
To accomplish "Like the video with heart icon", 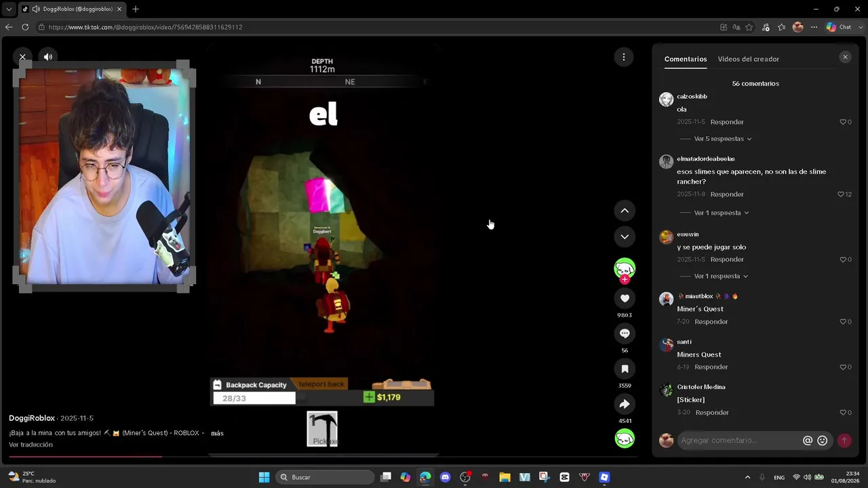I will 625,298.
